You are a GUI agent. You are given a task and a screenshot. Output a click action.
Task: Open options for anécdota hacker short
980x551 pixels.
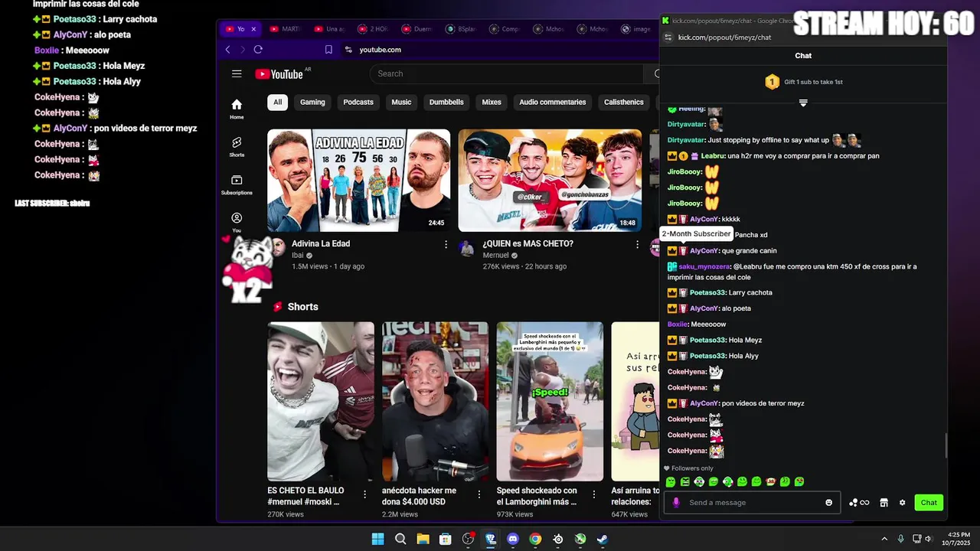click(x=479, y=494)
